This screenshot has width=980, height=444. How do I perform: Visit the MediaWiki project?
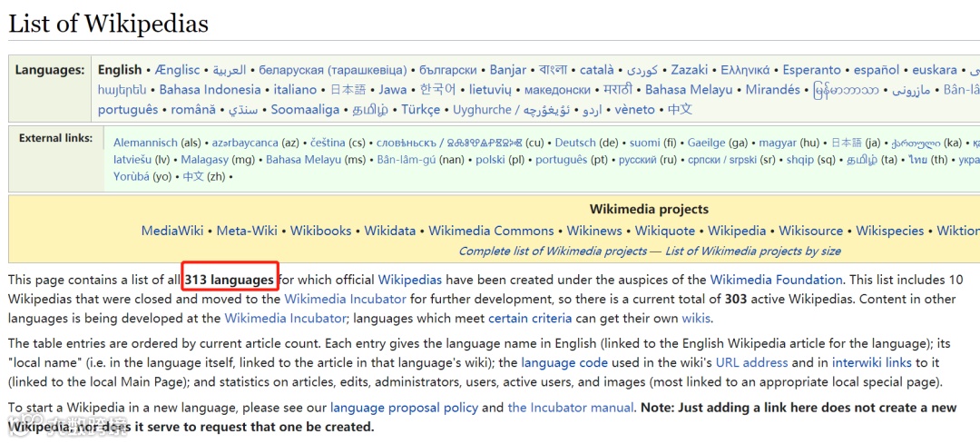171,231
